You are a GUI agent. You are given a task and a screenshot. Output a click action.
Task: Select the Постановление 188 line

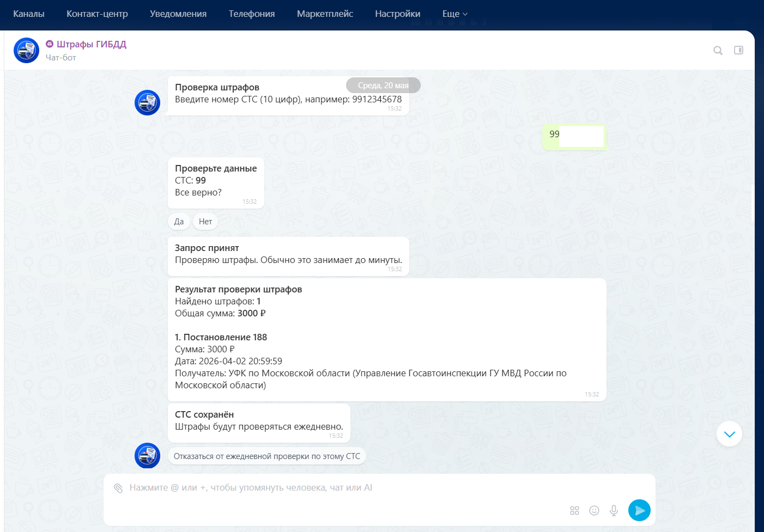[221, 337]
